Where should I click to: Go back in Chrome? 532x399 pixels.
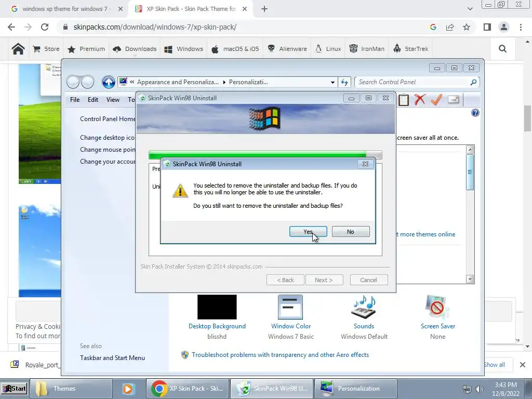click(11, 27)
